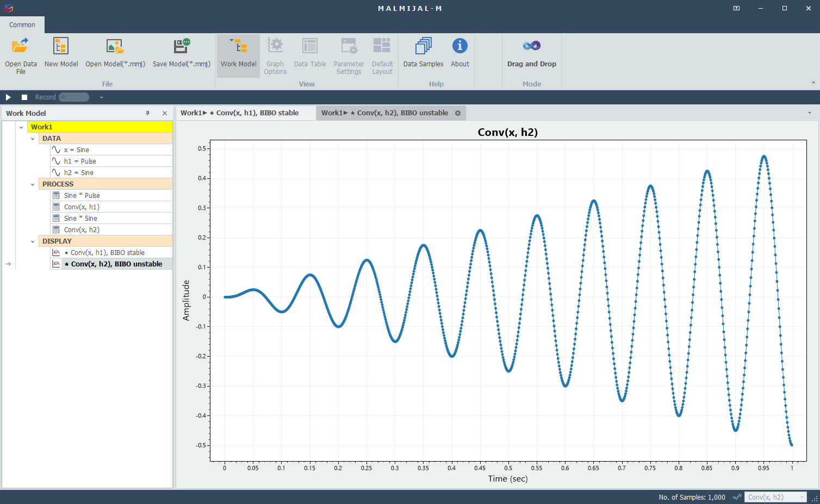Image resolution: width=820 pixels, height=504 pixels.
Task: Collapse the DISPLAY group
Action: (33, 241)
